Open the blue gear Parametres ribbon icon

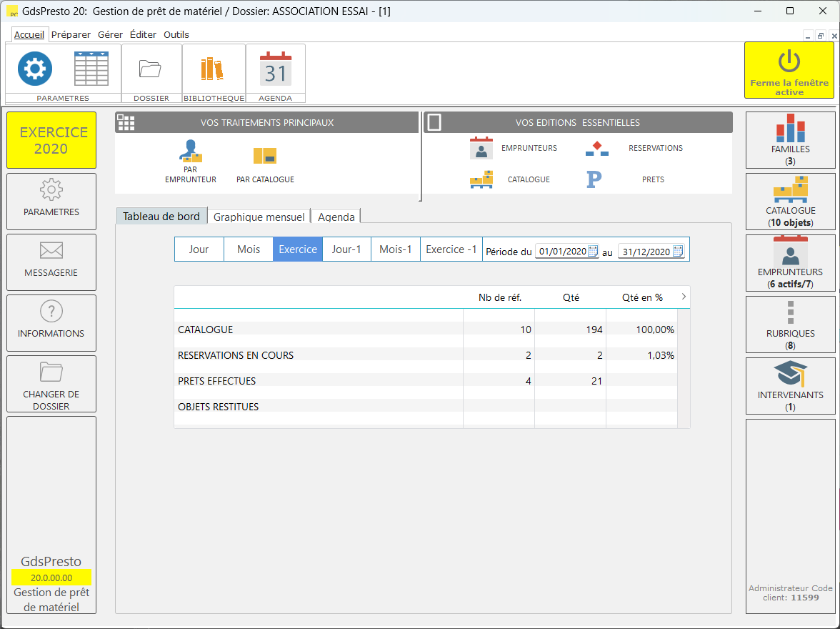[35, 69]
